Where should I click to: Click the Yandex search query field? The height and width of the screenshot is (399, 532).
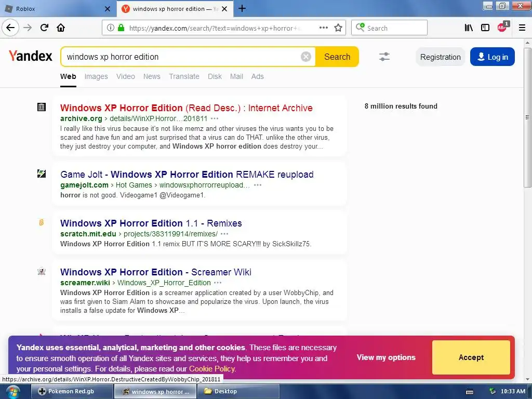[x=183, y=57]
